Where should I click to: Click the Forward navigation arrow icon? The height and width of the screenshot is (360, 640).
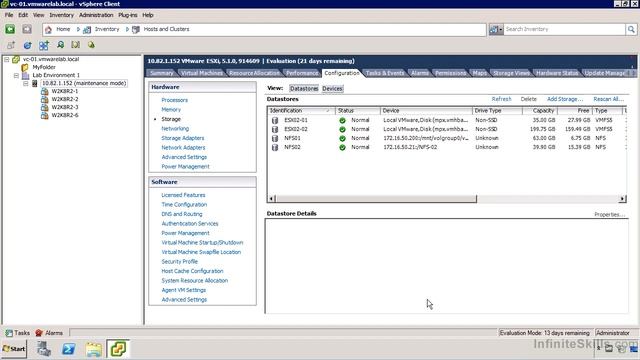(27, 29)
